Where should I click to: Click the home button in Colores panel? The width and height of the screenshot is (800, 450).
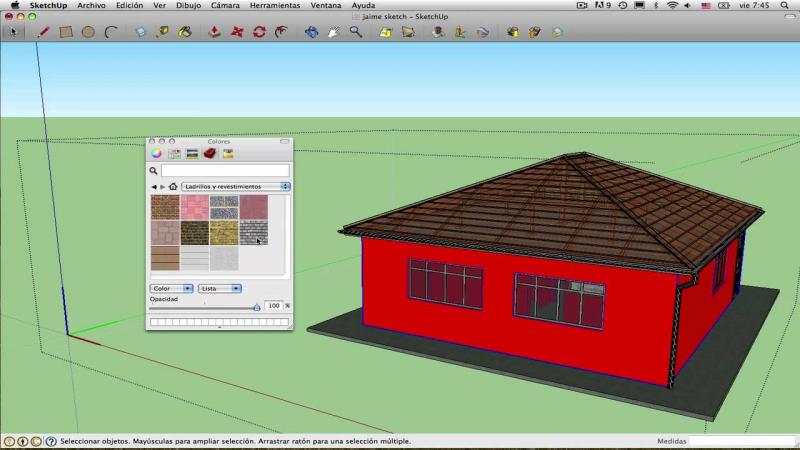pos(173,187)
